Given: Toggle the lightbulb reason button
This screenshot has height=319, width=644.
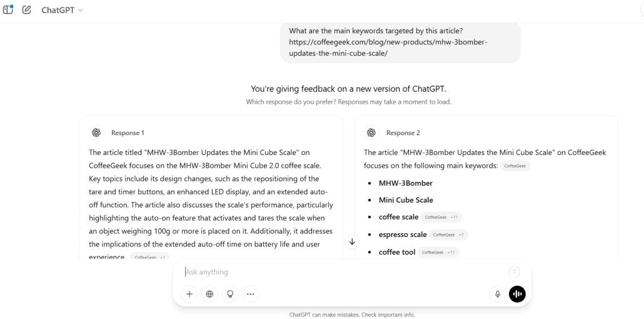Looking at the screenshot, I should [x=231, y=294].
